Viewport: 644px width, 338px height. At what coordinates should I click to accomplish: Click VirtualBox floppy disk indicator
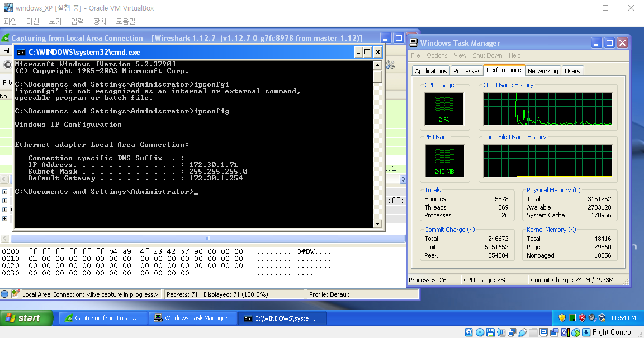(490, 332)
